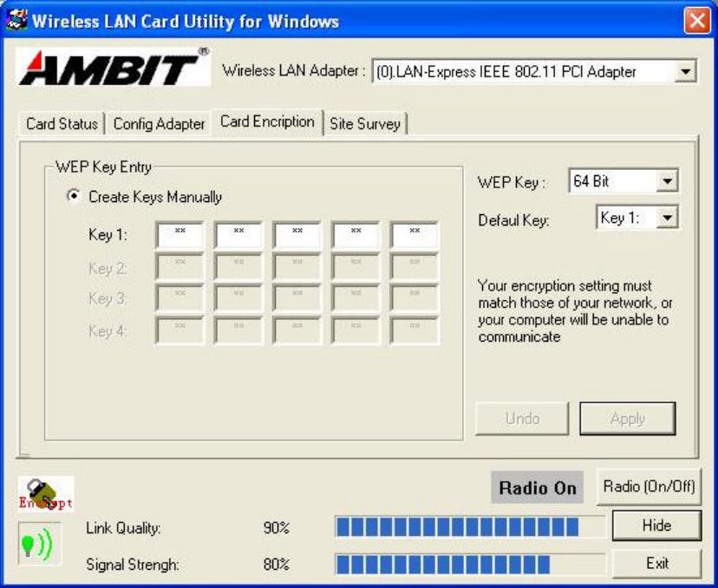Expand the WEP Key 64 Bit dropdown
The width and height of the screenshot is (718, 588).
667,181
